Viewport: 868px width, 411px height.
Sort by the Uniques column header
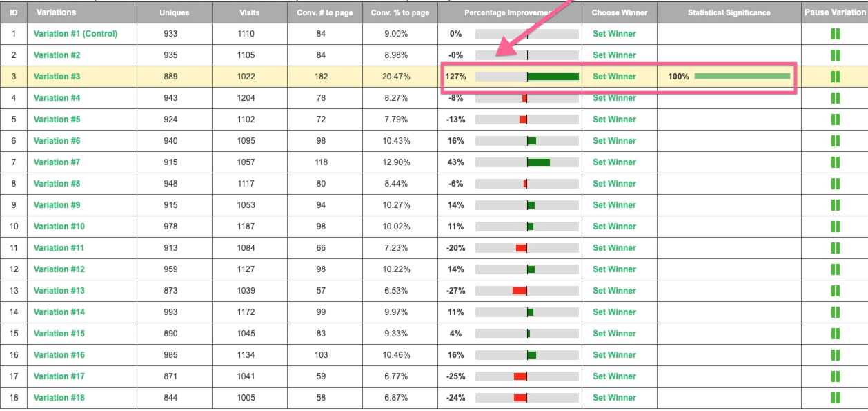pos(174,12)
